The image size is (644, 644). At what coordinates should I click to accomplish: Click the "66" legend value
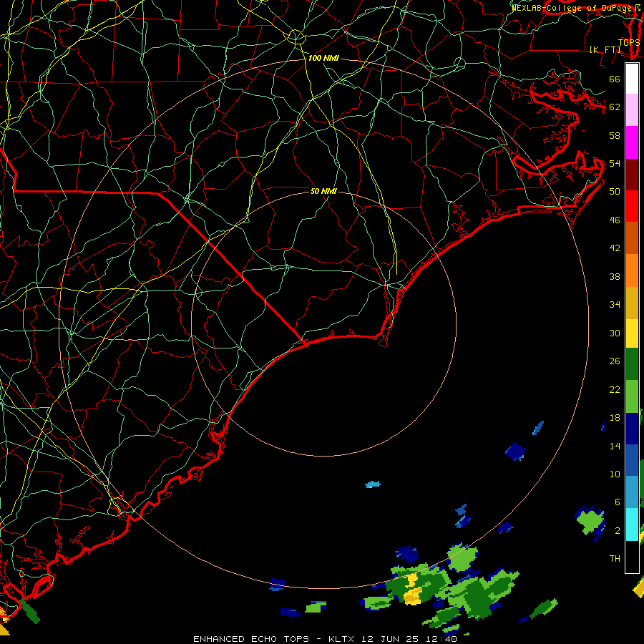pyautogui.click(x=615, y=79)
